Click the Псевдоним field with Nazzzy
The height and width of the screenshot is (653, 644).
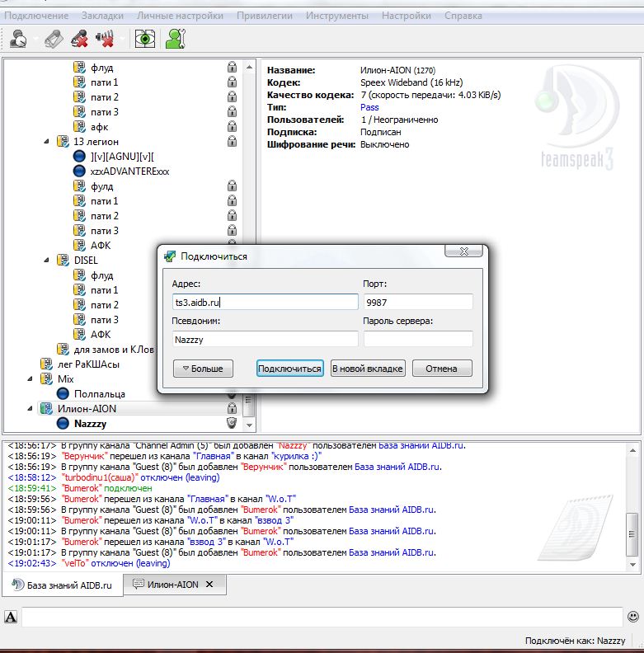(x=265, y=339)
